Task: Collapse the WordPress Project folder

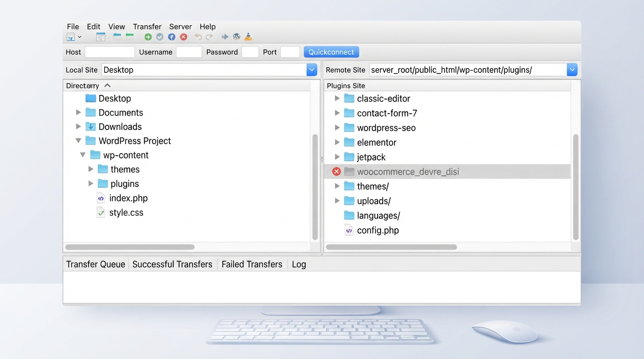Action: (x=78, y=141)
